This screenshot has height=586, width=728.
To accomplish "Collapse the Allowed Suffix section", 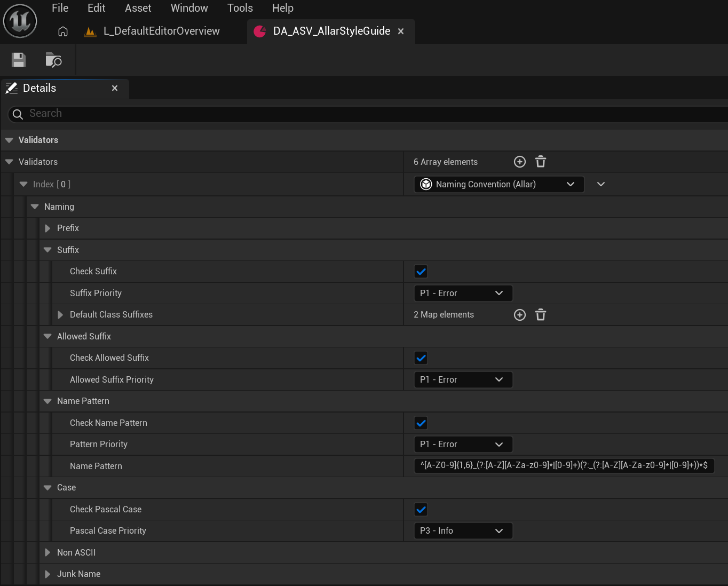I will point(48,336).
